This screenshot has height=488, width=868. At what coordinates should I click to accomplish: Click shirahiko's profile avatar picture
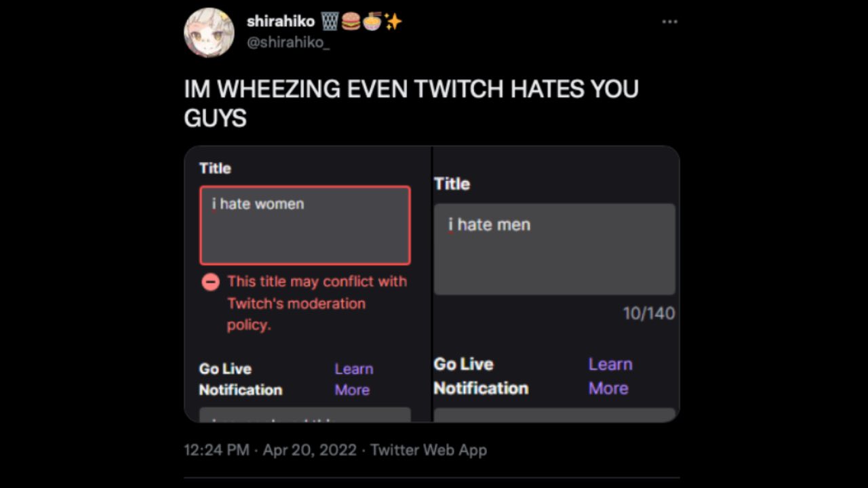pos(209,33)
